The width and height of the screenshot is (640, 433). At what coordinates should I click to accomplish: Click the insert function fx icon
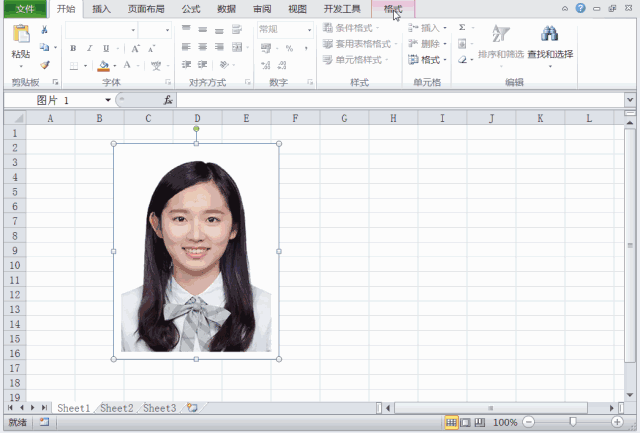tap(168, 101)
